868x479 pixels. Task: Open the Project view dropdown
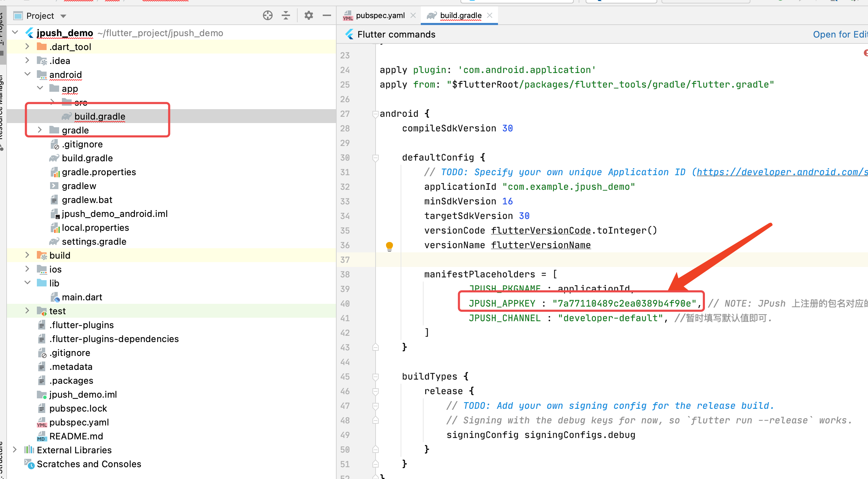point(63,16)
